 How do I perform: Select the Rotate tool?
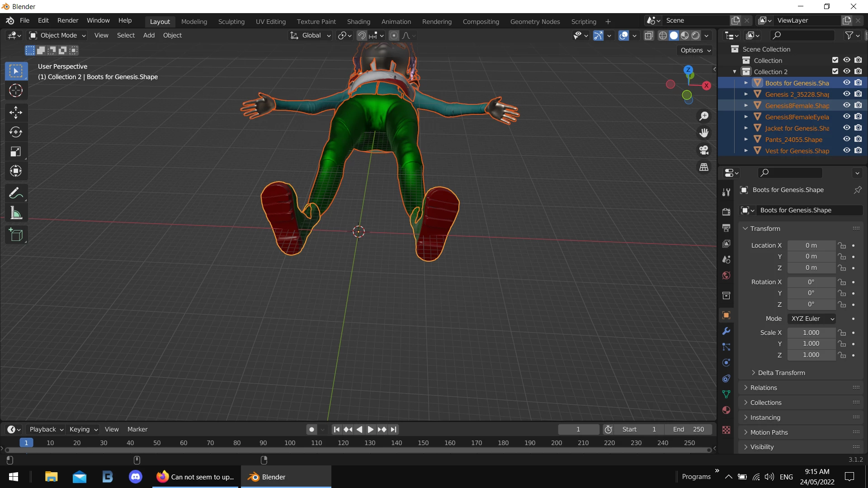(x=16, y=132)
